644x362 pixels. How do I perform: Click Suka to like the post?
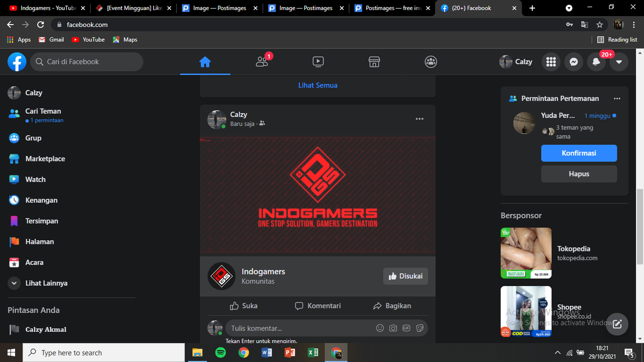(244, 306)
